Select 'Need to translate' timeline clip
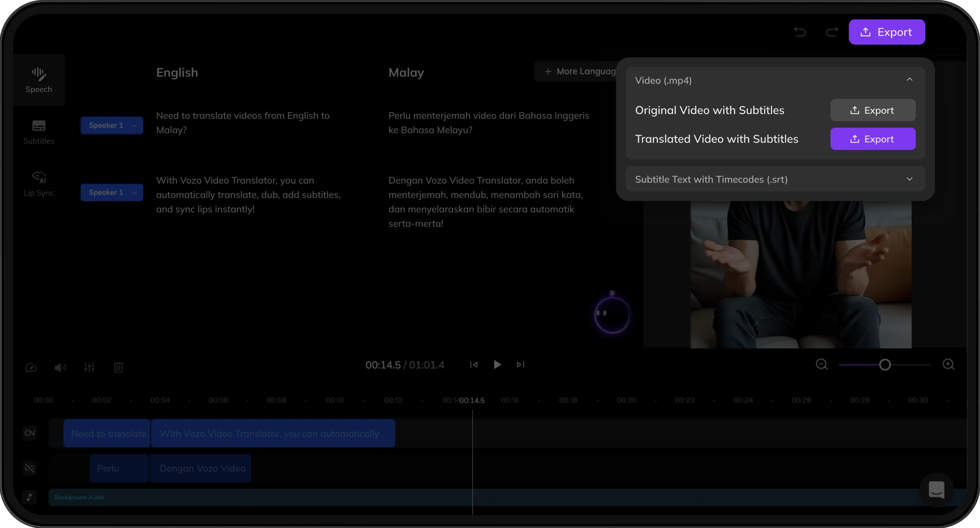The image size is (980, 528). (107, 433)
